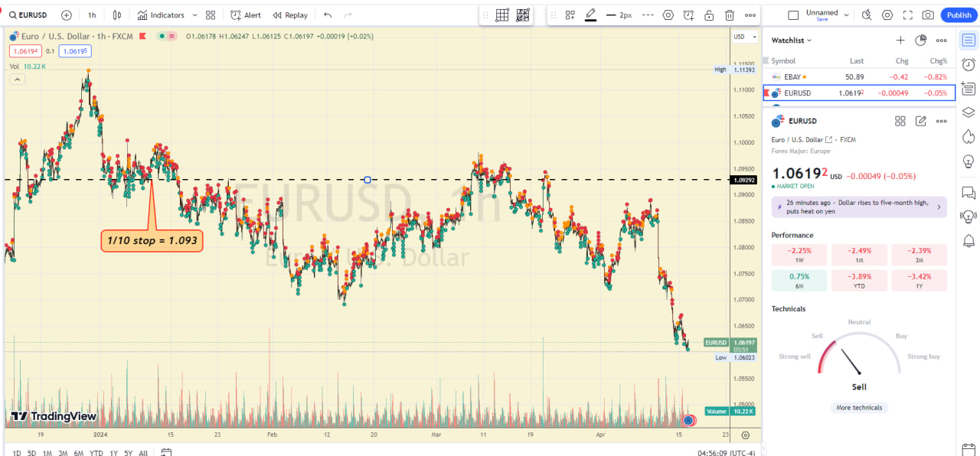Viewport: 980px width, 456px height.
Task: Save the Unnamed chart layout
Action: 822,19
